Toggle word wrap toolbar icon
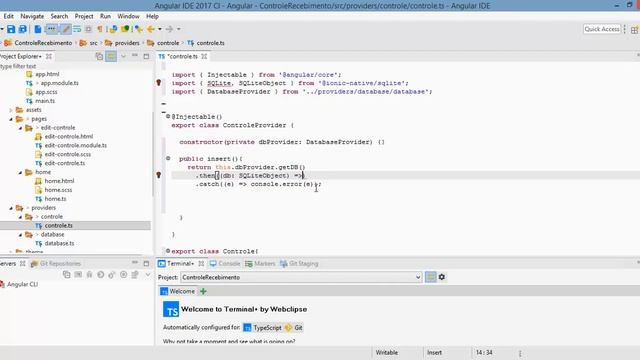The image size is (640, 360). pos(77,29)
